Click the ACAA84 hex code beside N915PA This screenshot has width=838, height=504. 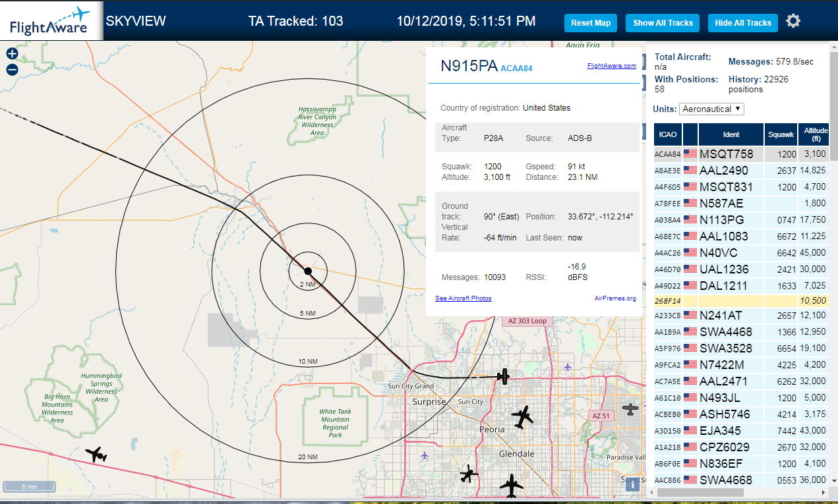pos(516,68)
